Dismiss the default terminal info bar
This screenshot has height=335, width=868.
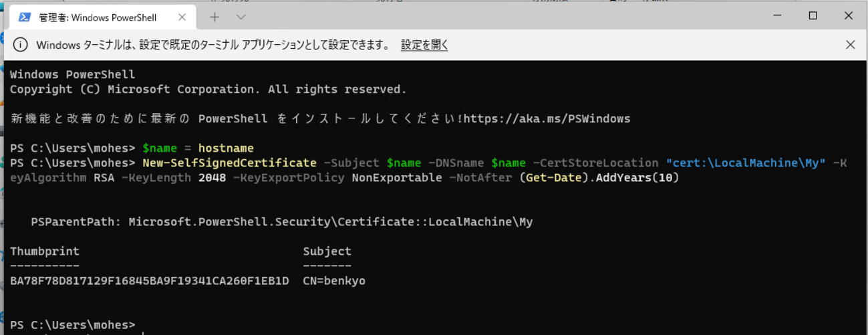(850, 45)
